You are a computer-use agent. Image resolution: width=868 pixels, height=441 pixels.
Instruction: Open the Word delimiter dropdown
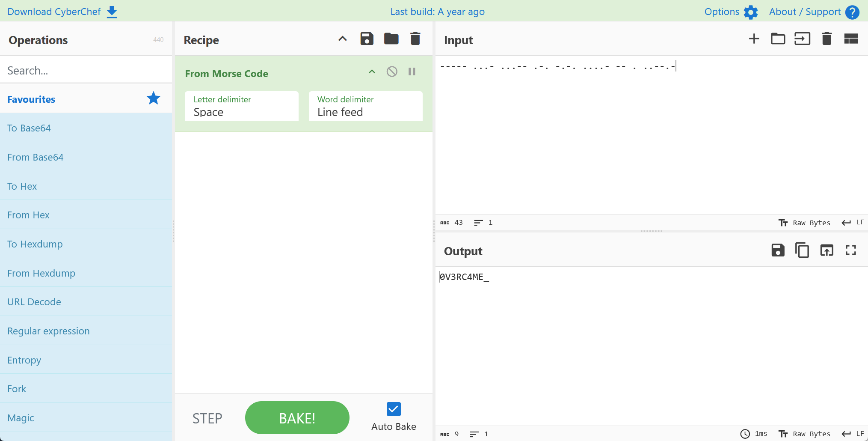coord(365,107)
